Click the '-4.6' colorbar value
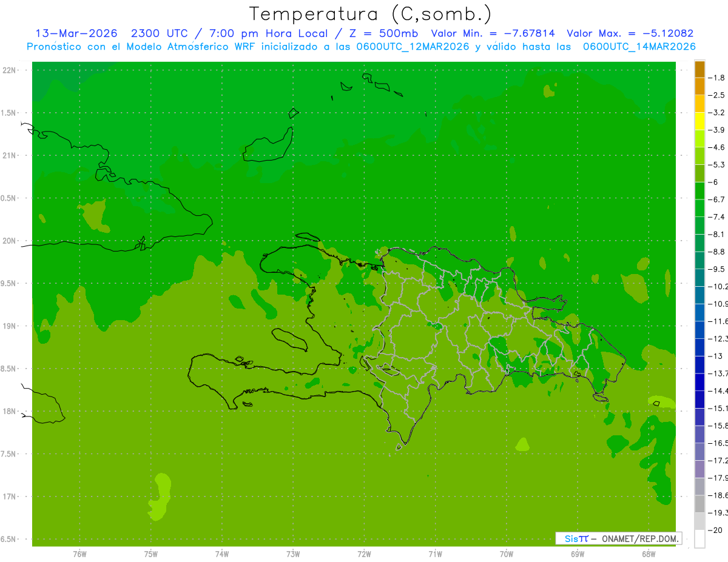728x562 pixels. click(x=717, y=147)
